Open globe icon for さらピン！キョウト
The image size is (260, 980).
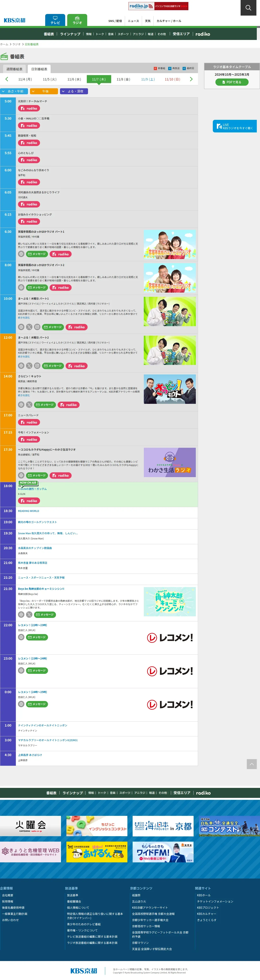pos(21,405)
